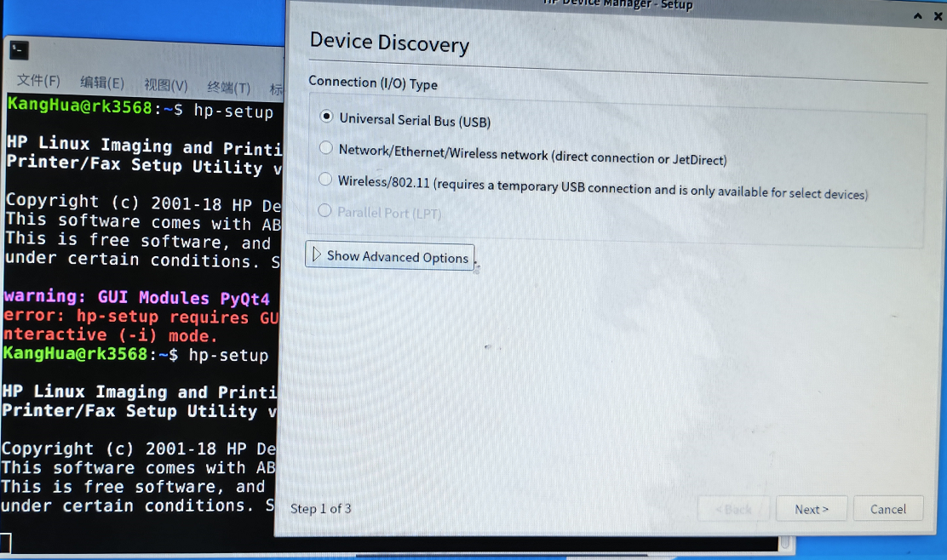
Task: Open the 文件(F) menu in terminal
Action: 38,81
